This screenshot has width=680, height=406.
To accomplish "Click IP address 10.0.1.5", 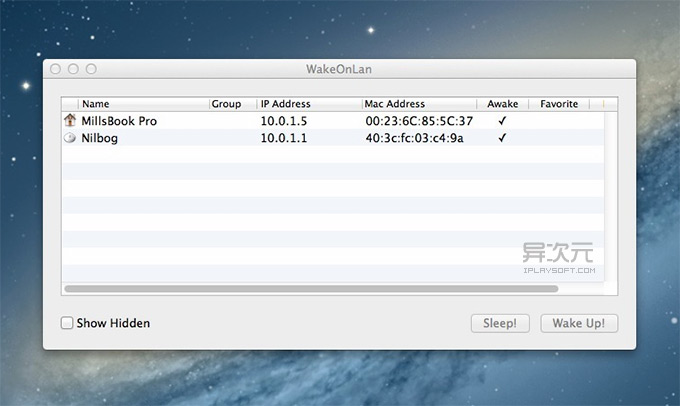I will pos(284,121).
